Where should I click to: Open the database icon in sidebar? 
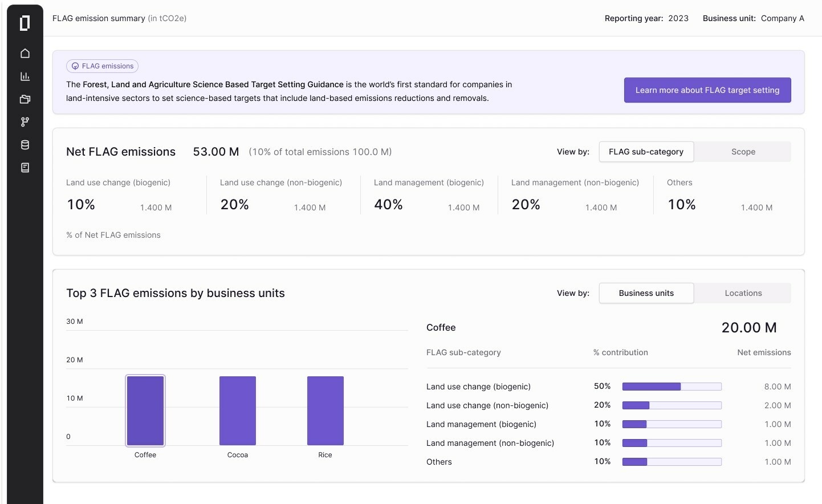point(25,145)
